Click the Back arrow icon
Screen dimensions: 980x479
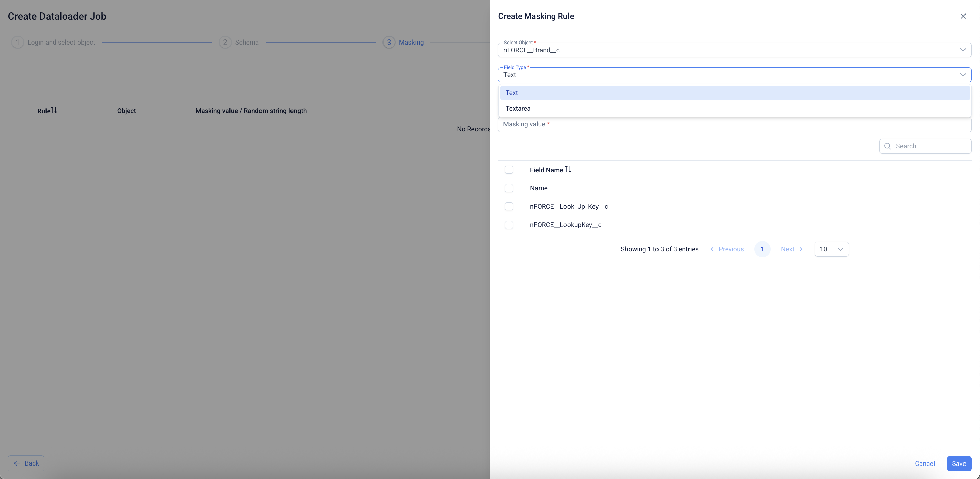(17, 463)
